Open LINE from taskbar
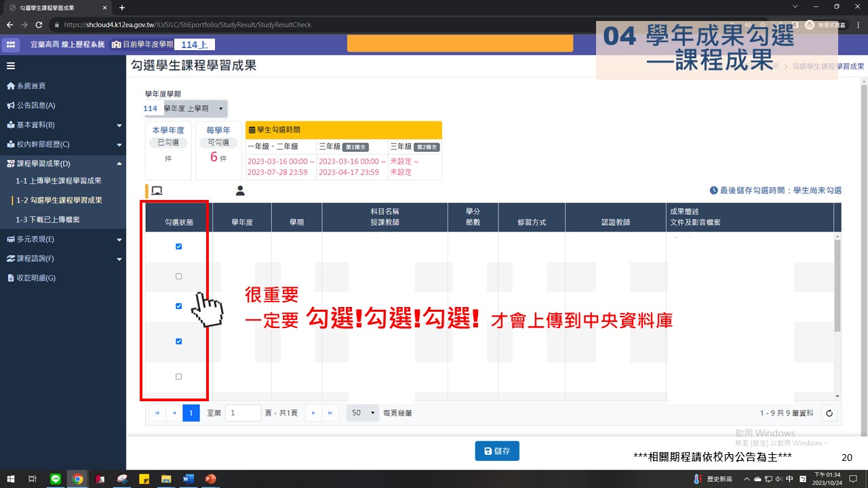Viewport: 868px width, 488px height. (x=56, y=479)
